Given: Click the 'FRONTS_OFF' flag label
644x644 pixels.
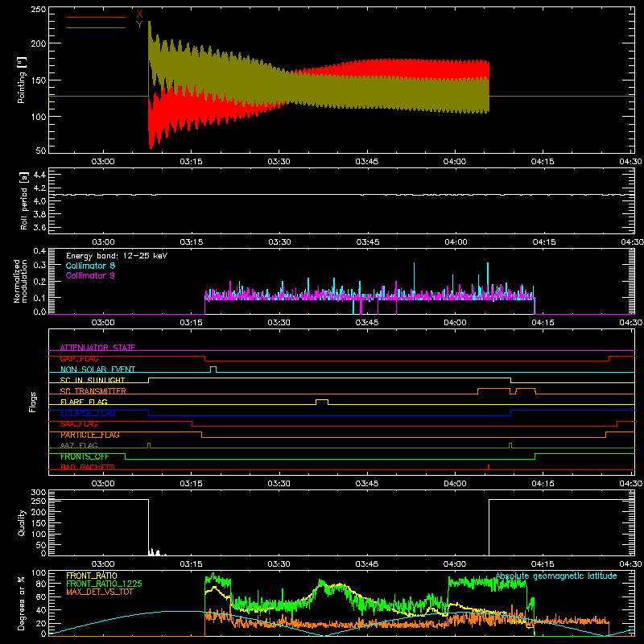Looking at the screenshot, I should click(85, 456).
